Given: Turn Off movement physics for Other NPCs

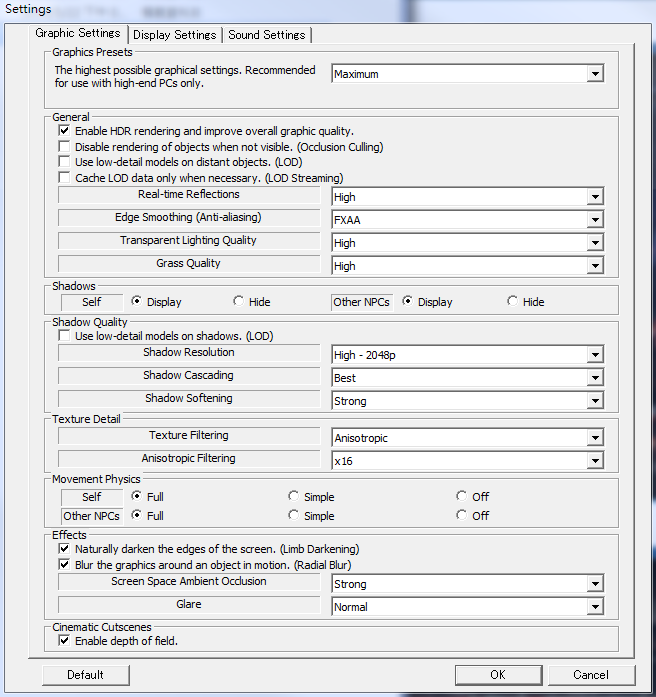Looking at the screenshot, I should click(461, 515).
